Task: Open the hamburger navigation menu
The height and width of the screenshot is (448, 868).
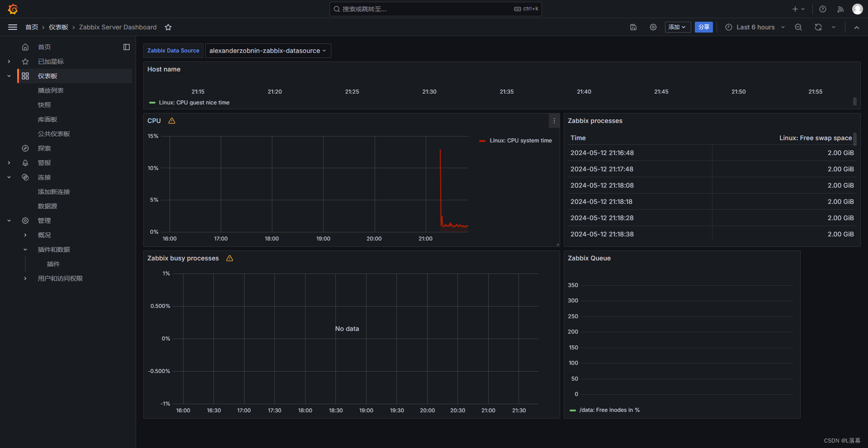Action: pos(13,27)
